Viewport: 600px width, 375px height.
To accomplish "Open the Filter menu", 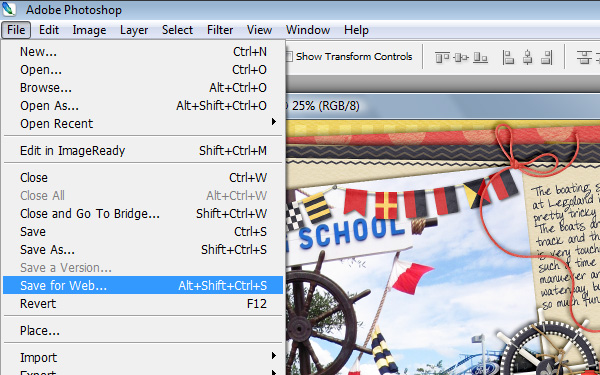I will 220,30.
